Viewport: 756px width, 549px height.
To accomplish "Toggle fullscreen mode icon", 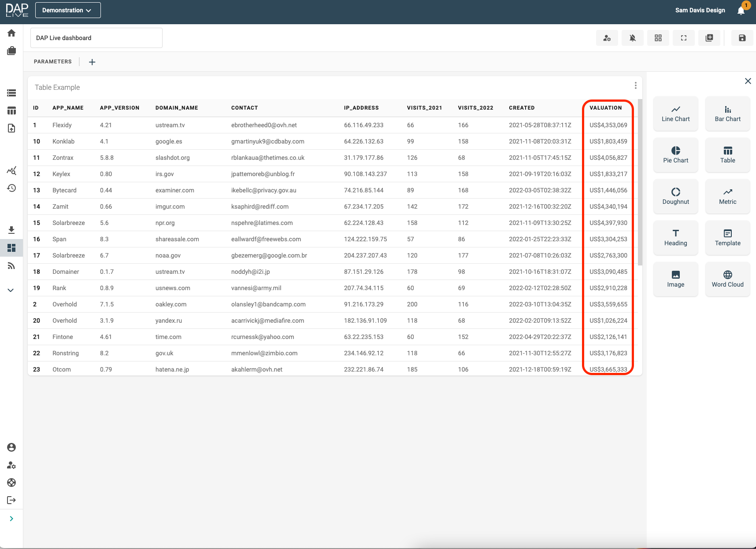I will click(683, 38).
